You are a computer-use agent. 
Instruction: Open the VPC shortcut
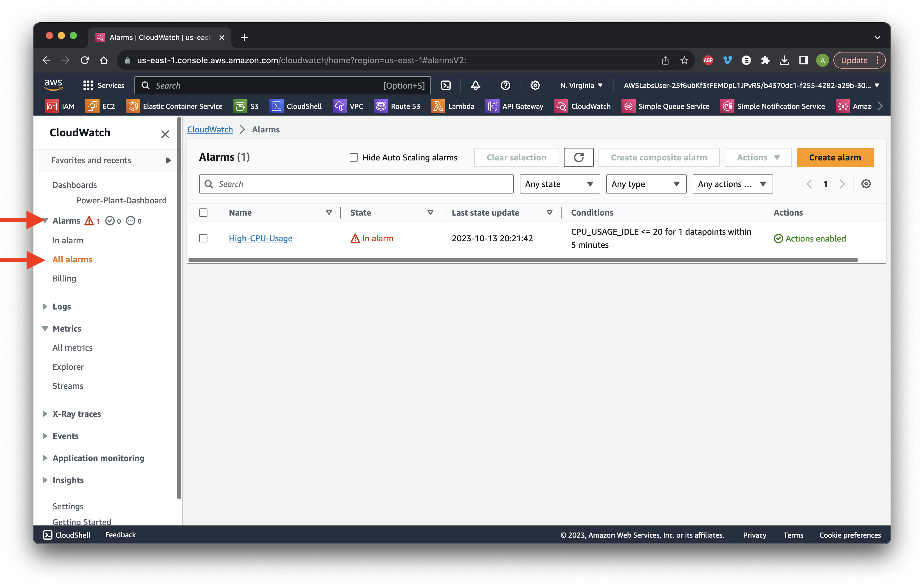(x=348, y=106)
